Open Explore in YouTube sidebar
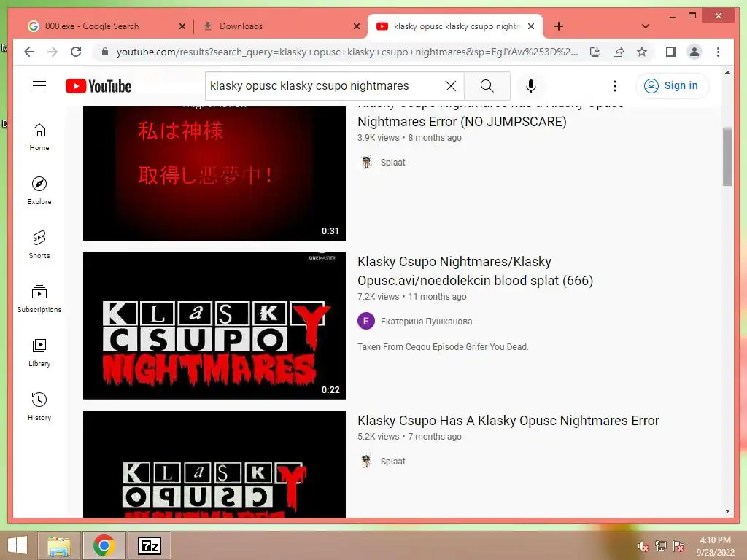This screenshot has width=747, height=560. point(39,191)
